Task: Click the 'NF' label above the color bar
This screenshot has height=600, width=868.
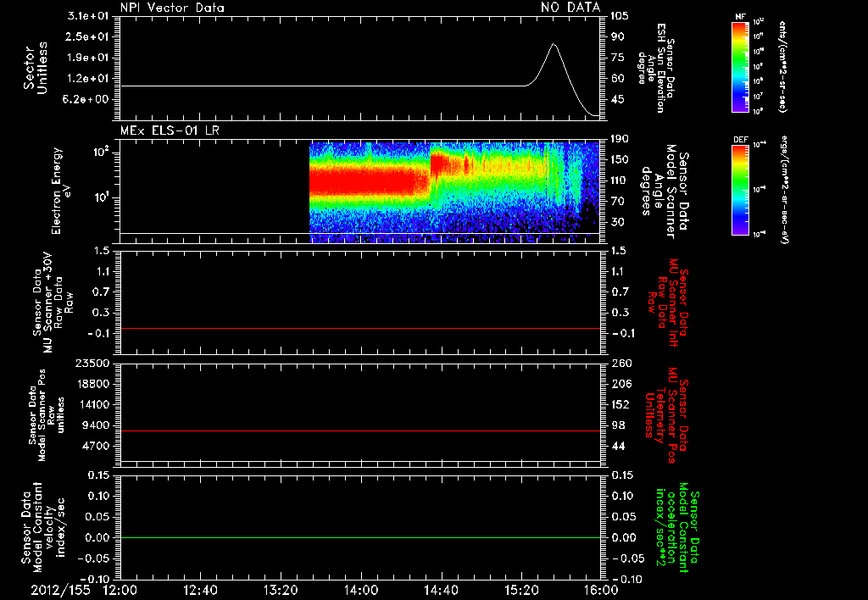Action: point(740,17)
